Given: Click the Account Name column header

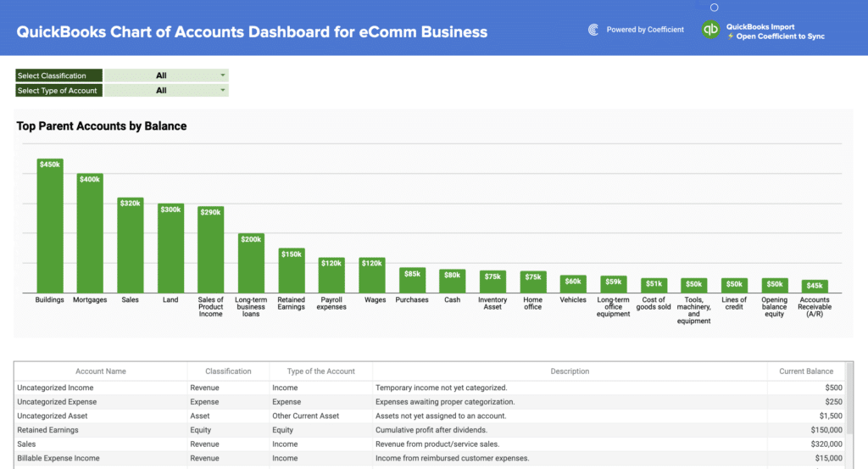Looking at the screenshot, I should (101, 371).
